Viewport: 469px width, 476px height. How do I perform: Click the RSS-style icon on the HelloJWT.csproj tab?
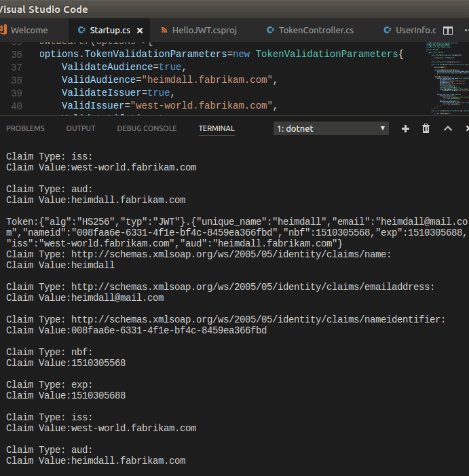164,31
